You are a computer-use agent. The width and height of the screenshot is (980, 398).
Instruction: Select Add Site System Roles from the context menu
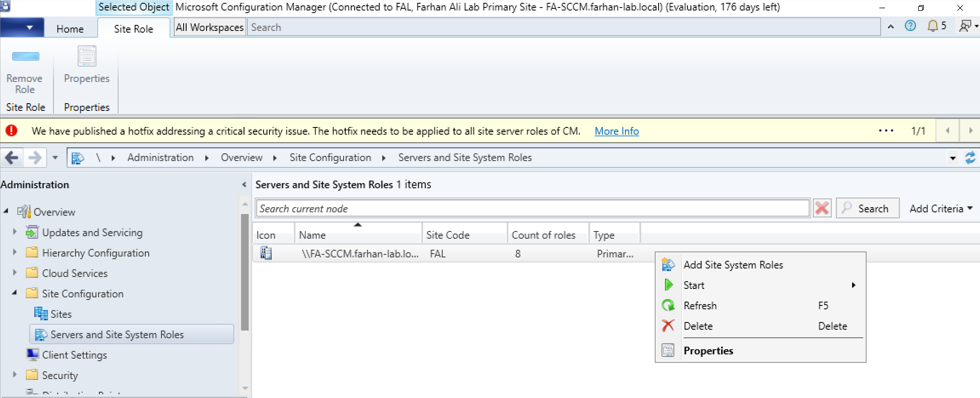coord(733,265)
